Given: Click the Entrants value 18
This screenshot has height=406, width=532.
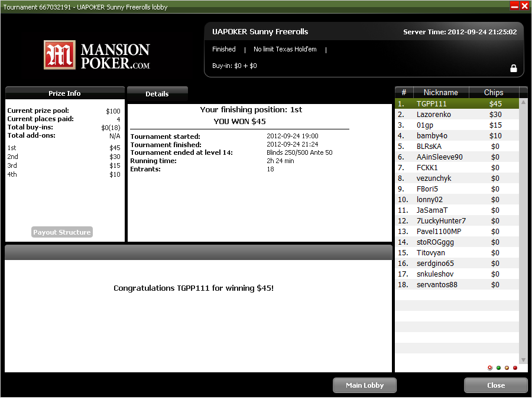Looking at the screenshot, I should point(270,169).
